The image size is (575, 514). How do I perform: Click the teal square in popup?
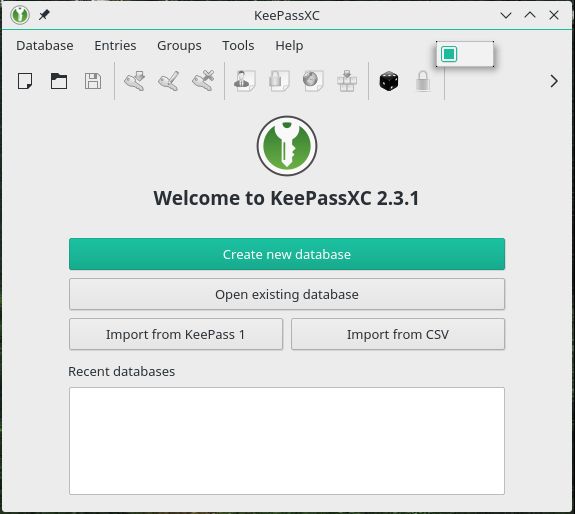[x=449, y=54]
